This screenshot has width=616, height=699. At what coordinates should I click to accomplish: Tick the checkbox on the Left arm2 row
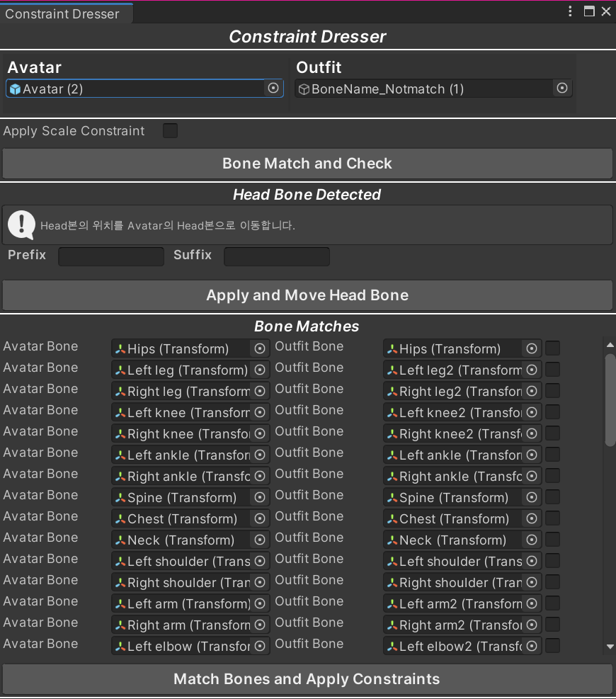pos(553,603)
